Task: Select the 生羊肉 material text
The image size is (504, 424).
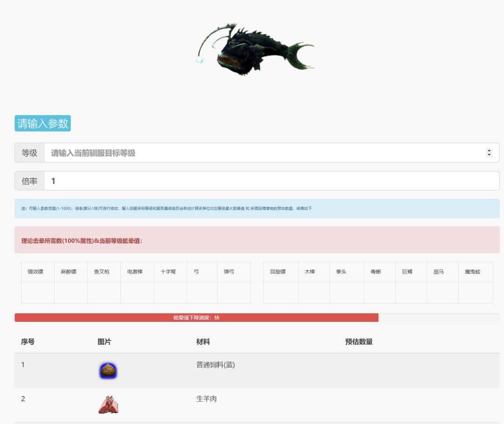Action: (x=206, y=399)
